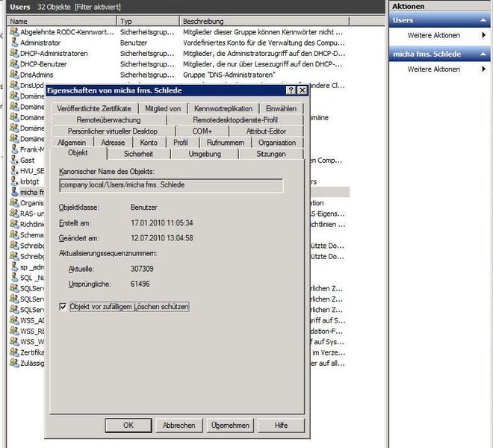493x448 pixels.
Task: Click the Zertifika group icon
Action: click(x=14, y=352)
